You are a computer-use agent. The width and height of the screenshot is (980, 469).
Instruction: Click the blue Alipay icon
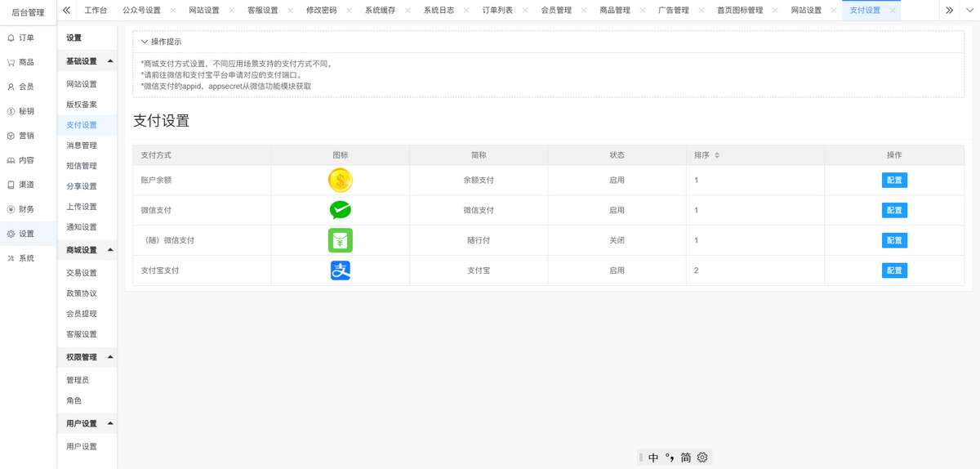341,270
